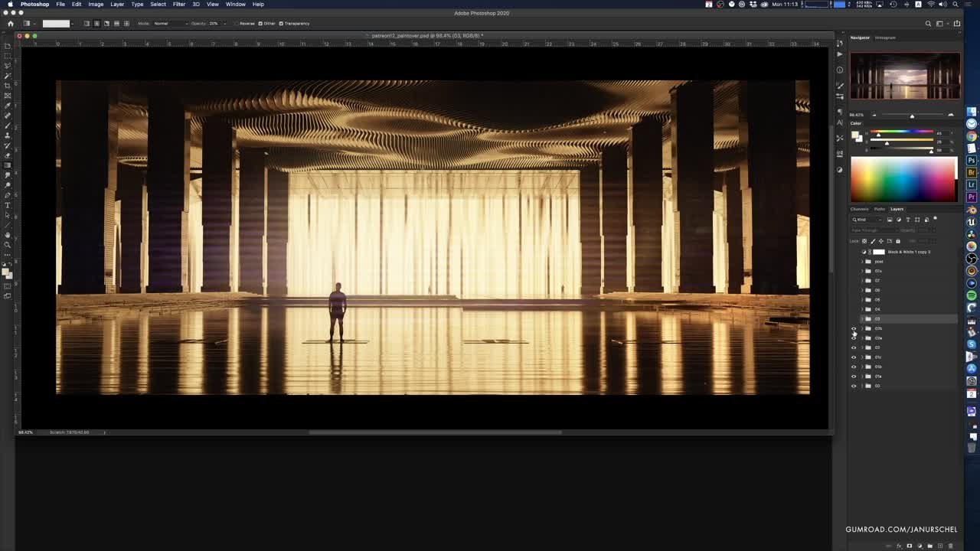Open the Image menu
Image resolution: width=980 pixels, height=551 pixels.
coord(96,4)
